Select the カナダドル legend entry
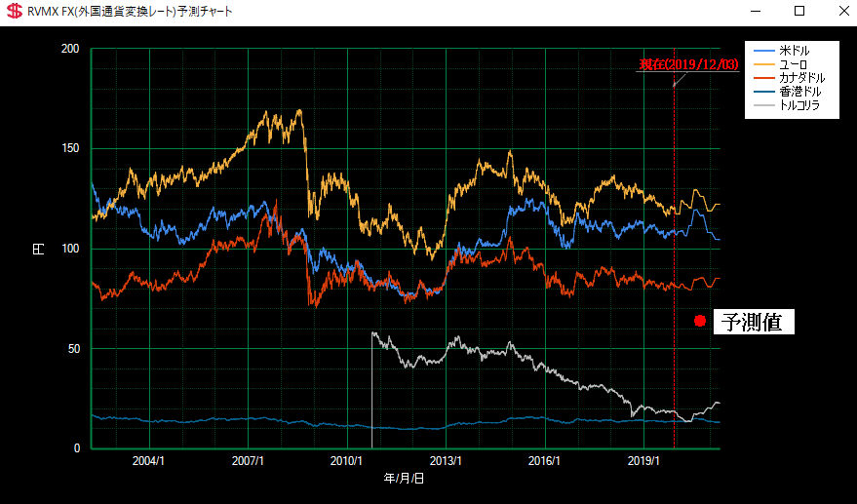Viewport: 857px width, 504px height. pyautogui.click(x=801, y=77)
